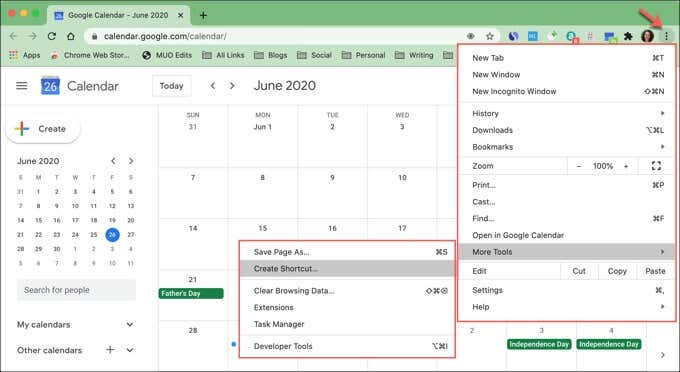Image resolution: width=680 pixels, height=372 pixels.
Task: Open Chrome Web Store bookmark
Action: click(90, 55)
